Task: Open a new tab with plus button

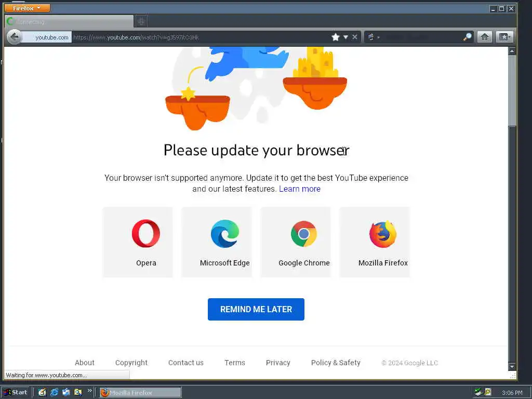Action: 141,22
